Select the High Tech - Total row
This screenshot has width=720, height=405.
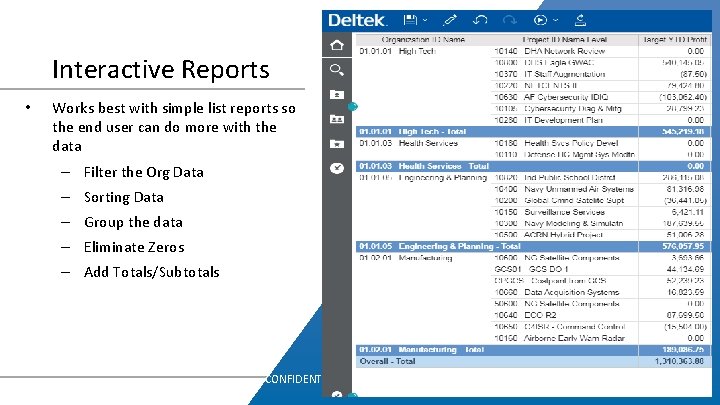coord(533,131)
